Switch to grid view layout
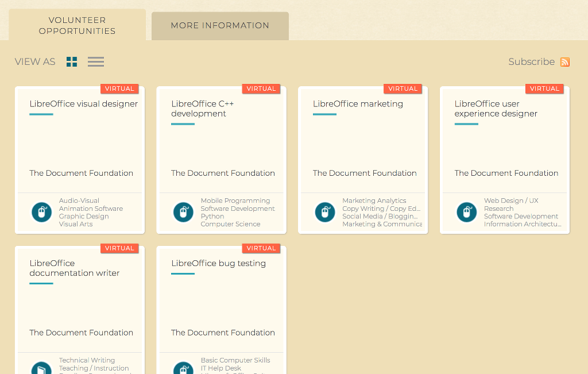588x374 pixels. click(x=72, y=61)
